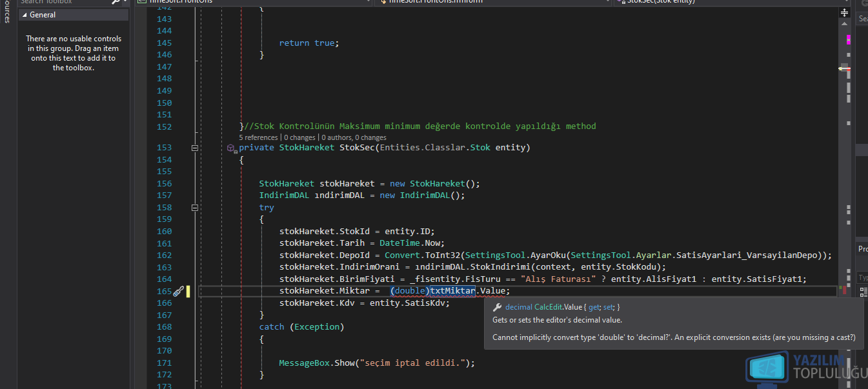Click the wrench icon in the tooltip
This screenshot has height=389, width=868.
497,308
